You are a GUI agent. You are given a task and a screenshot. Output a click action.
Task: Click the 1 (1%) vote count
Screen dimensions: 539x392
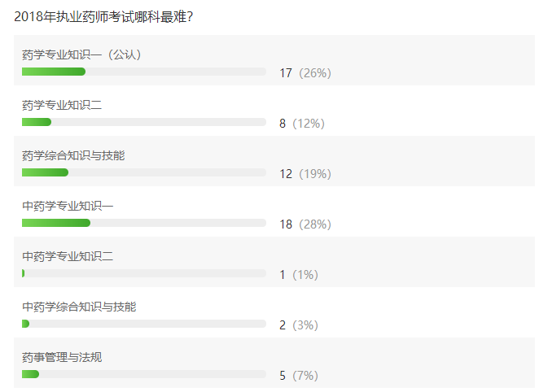pos(299,275)
